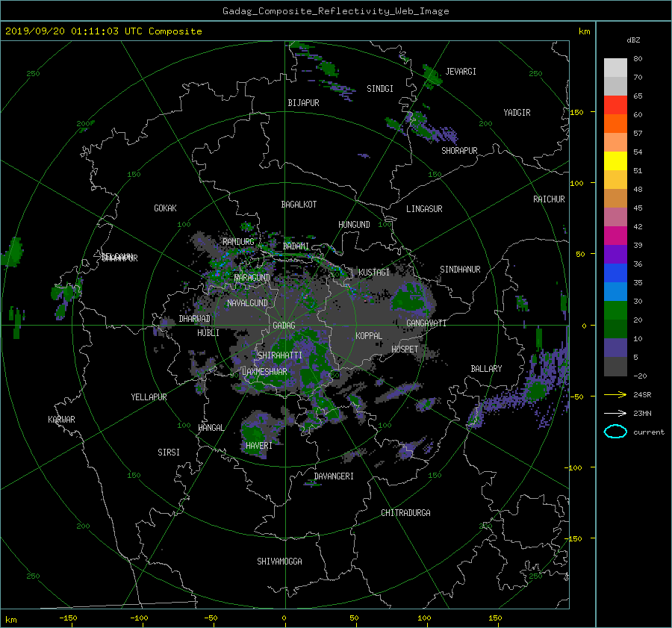Select the red 65 dBZ color swatch
This screenshot has height=628, width=672.
pos(615,105)
